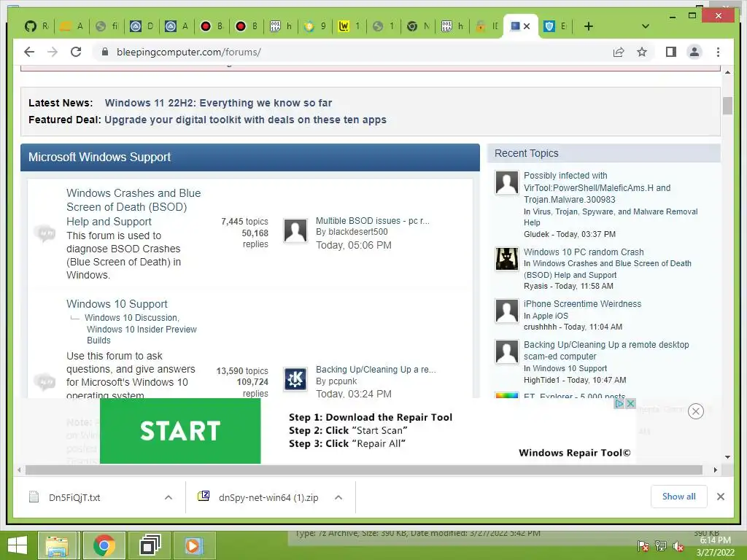Open the Chrome profile avatar
This screenshot has height=560, width=747.
tap(694, 52)
